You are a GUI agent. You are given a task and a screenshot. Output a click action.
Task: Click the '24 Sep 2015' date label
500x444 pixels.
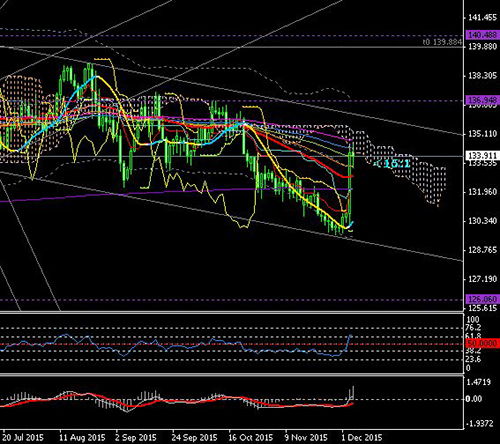point(194,437)
